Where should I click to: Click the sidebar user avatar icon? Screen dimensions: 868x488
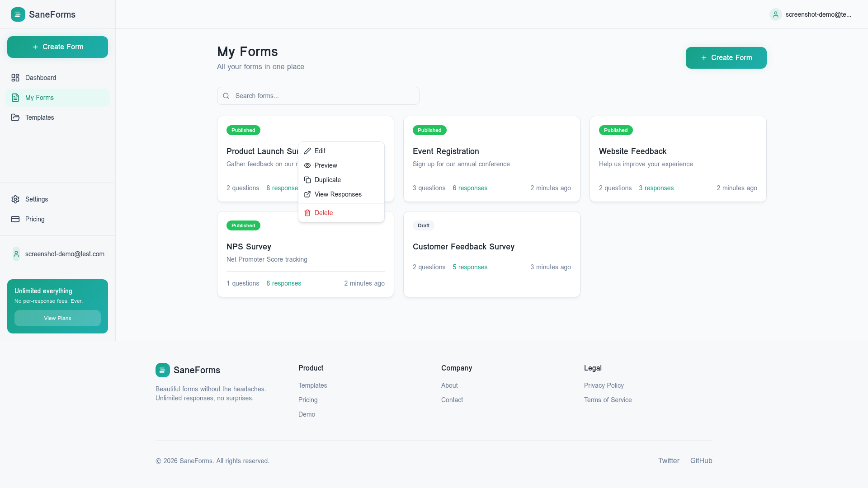pyautogui.click(x=16, y=254)
